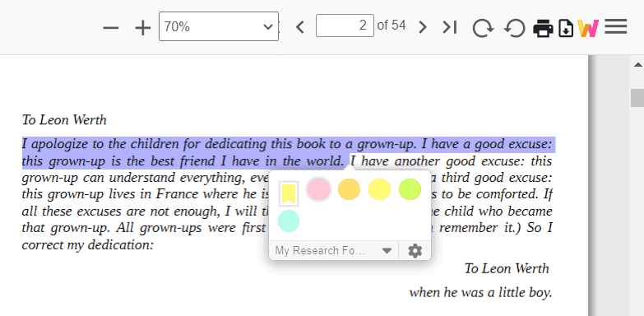
Task: Zoom out with the minus icon
Action: [111, 28]
